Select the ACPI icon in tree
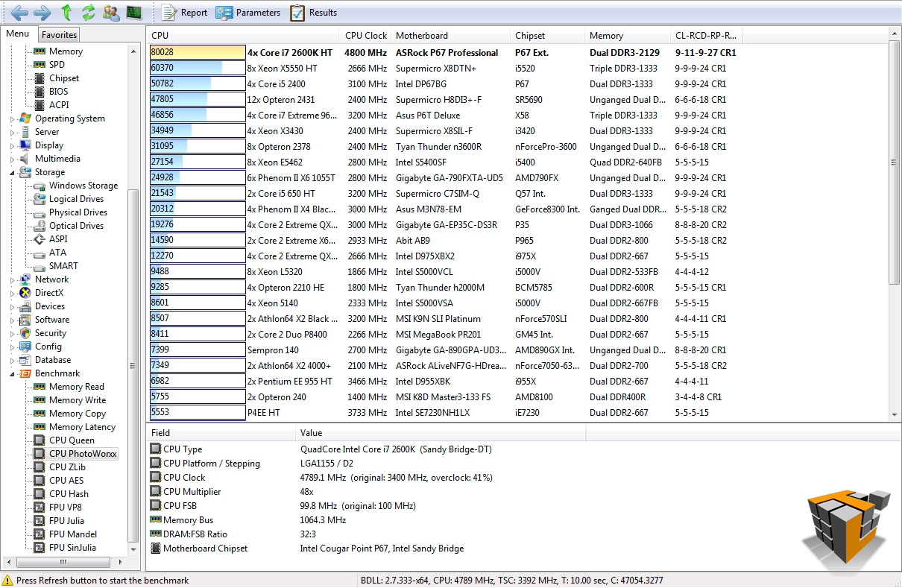 [x=40, y=105]
